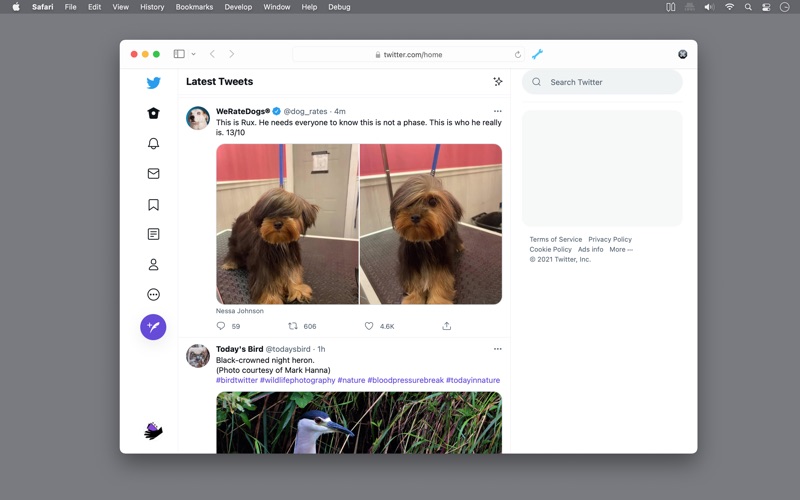800x500 pixels.
Task: Open the #birdtwitter hashtag
Action: click(x=237, y=380)
